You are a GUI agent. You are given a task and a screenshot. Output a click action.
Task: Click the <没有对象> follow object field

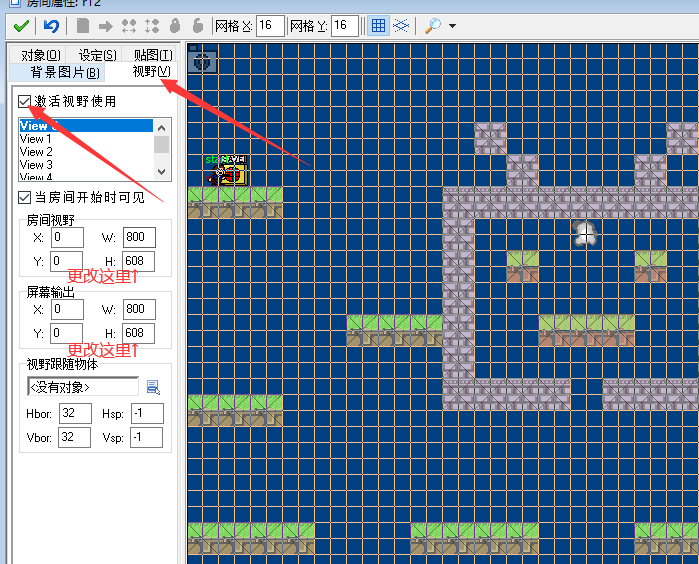coord(83,387)
